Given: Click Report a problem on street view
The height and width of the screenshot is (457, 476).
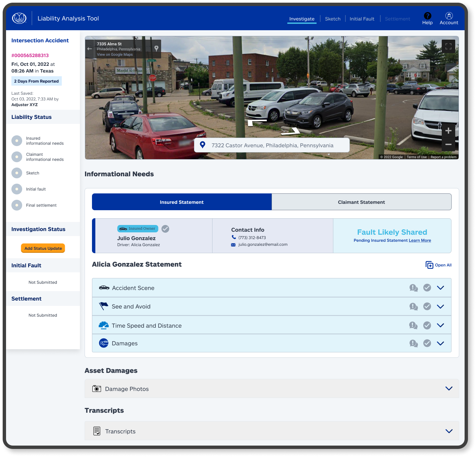Looking at the screenshot, I should click(443, 157).
